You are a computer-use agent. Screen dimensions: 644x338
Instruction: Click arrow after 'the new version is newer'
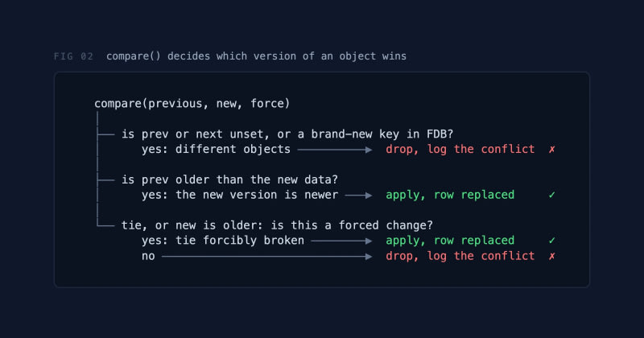pos(358,196)
